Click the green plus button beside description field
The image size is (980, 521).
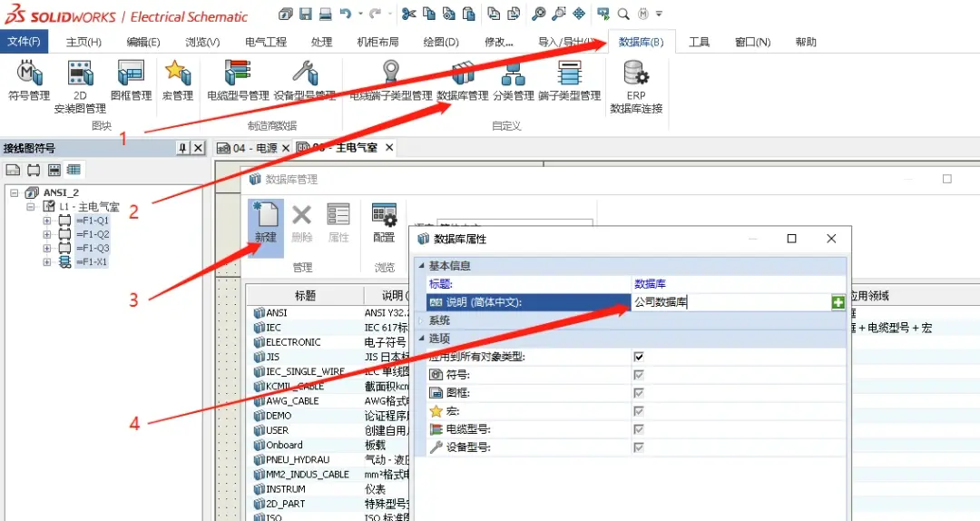pyautogui.click(x=838, y=303)
